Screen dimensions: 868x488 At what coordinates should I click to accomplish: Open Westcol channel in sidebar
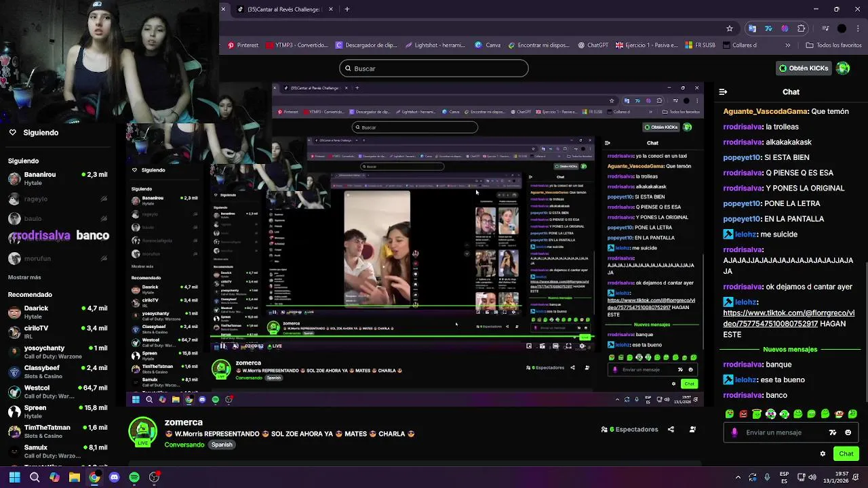(58, 392)
